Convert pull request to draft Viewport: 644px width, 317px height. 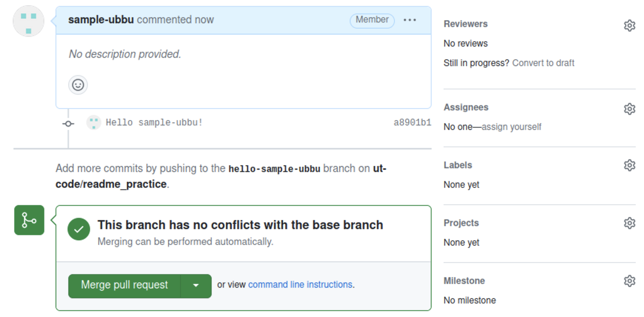pos(543,63)
